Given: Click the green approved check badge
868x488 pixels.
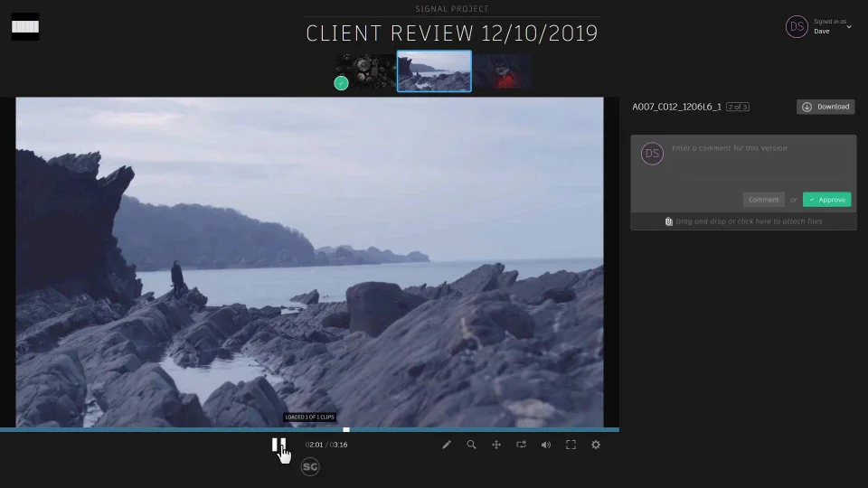Looking at the screenshot, I should point(341,83).
